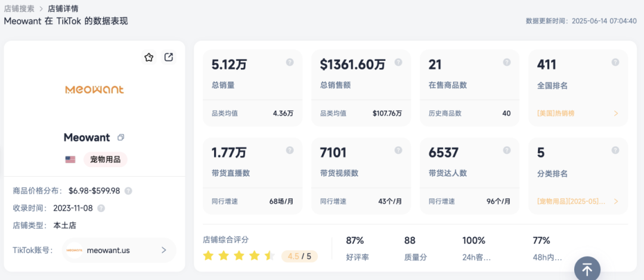
Task: Click the 87% 好评率 figure
Action: (355, 241)
